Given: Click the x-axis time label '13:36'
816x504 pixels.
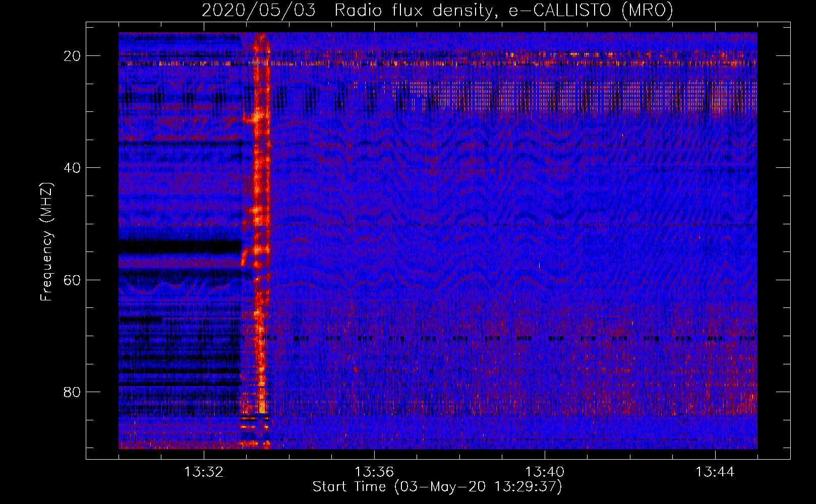Looking at the screenshot, I should point(374,472).
